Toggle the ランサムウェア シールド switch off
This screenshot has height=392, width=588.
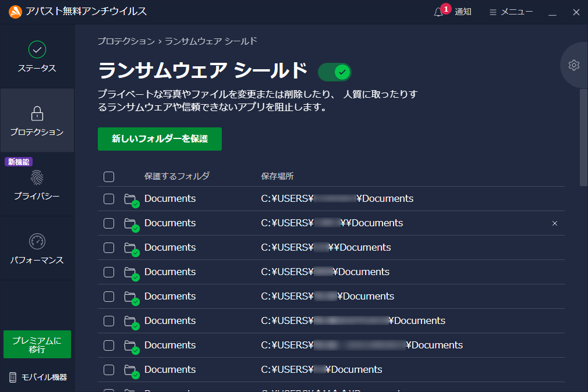(x=335, y=72)
